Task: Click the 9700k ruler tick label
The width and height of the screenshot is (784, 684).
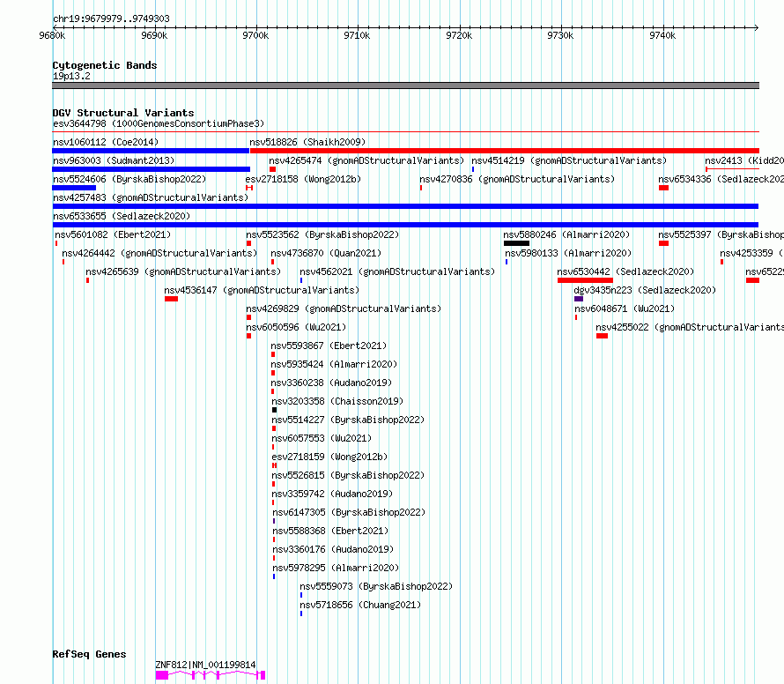Action: point(255,35)
